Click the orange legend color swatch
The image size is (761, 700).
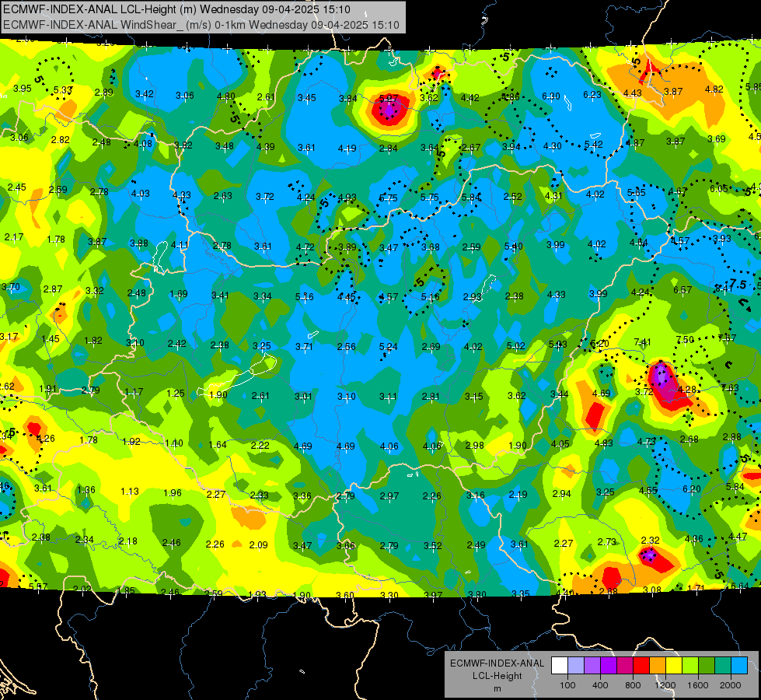[x=658, y=665]
